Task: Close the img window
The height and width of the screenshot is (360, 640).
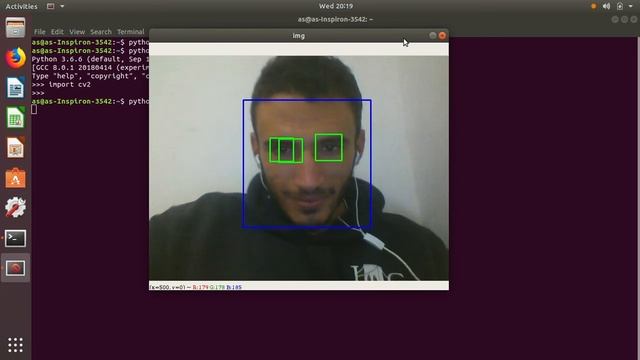Action: [442, 36]
